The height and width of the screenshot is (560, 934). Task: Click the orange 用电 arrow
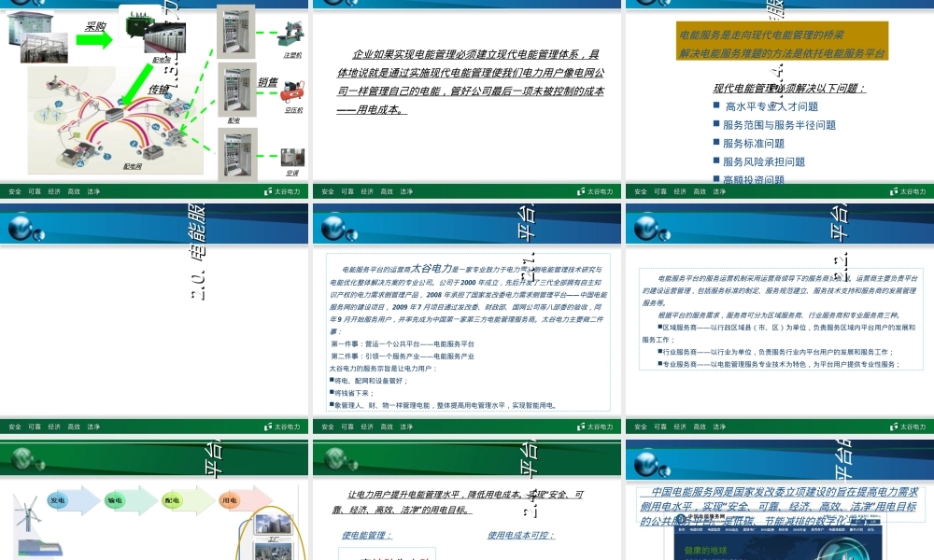pyautogui.click(x=245, y=500)
